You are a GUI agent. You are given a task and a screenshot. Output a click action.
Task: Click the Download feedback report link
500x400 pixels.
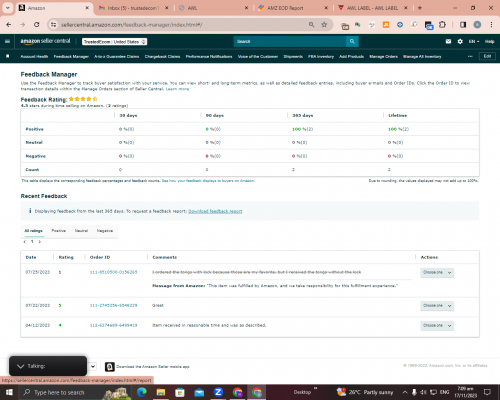click(215, 211)
